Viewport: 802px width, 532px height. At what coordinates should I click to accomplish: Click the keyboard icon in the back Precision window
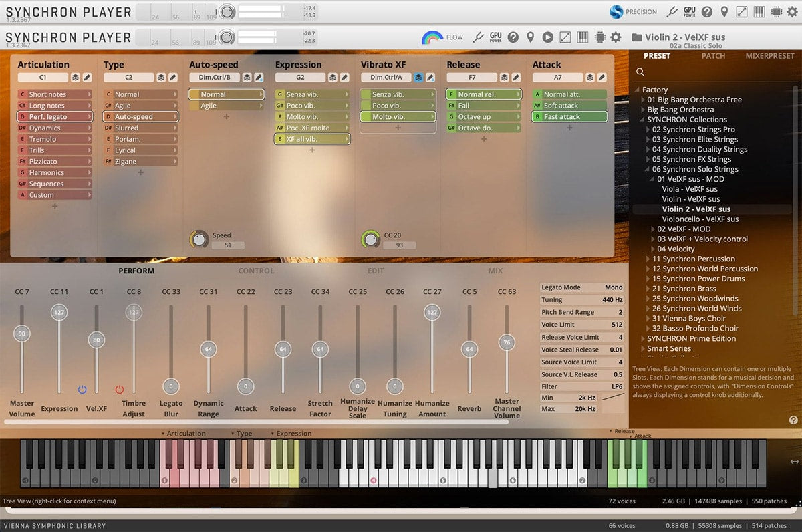tap(759, 12)
